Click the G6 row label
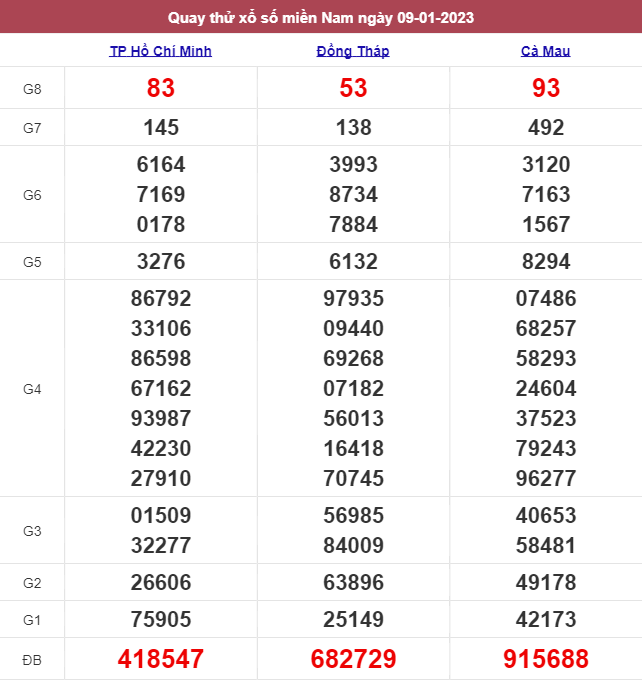642x680 pixels. click(32, 195)
